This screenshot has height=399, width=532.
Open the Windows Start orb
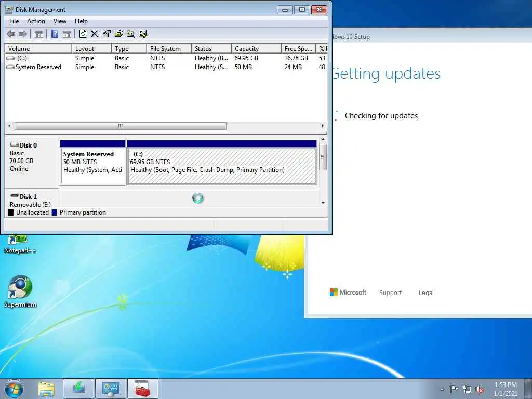[14, 389]
